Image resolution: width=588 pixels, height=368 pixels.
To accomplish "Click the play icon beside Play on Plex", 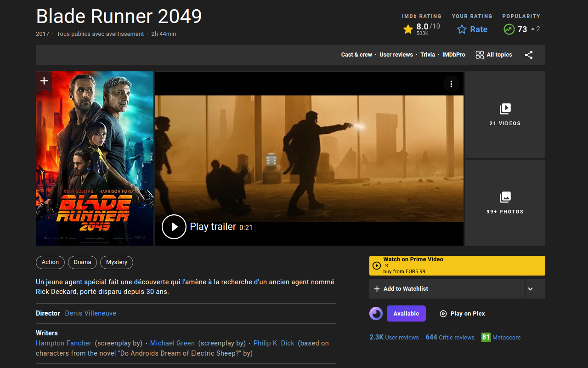I will point(443,314).
